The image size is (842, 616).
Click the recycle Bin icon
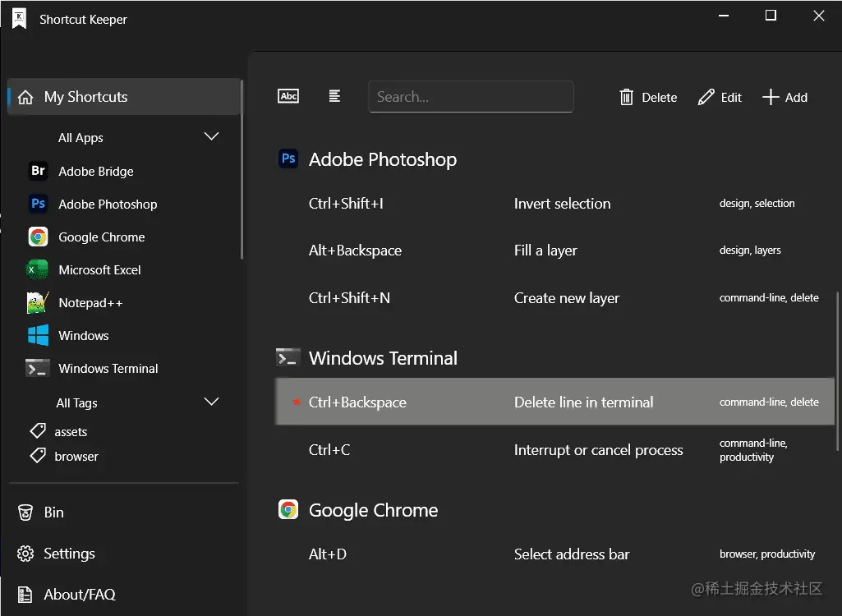(25, 513)
